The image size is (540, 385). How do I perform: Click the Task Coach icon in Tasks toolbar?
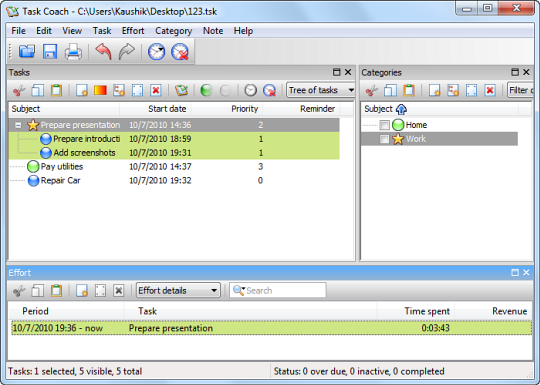(181, 91)
